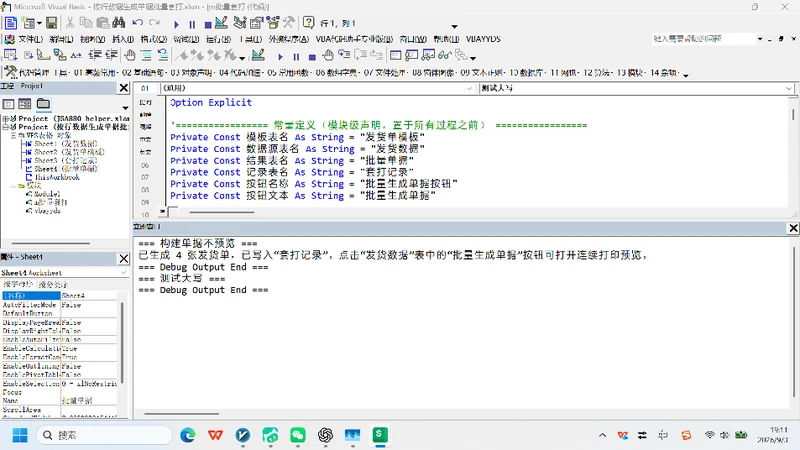Click View Object icon in Project panel
This screenshot has width=800, height=450.
click(25, 104)
